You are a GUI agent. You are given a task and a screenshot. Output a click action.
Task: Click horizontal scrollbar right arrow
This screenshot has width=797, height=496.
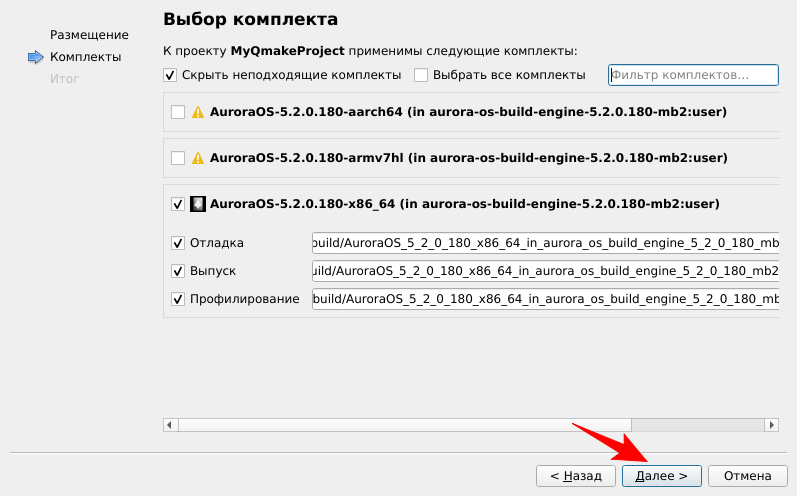click(771, 424)
